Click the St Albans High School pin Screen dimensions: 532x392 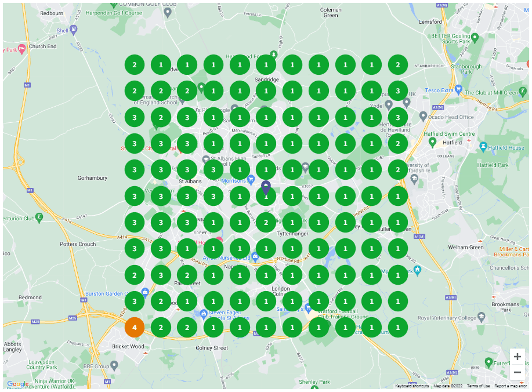[x=205, y=159]
